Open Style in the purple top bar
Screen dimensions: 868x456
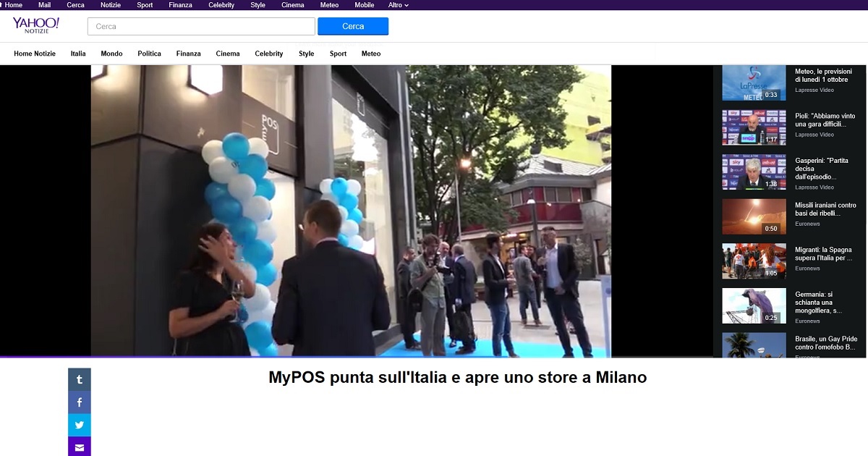tap(258, 5)
